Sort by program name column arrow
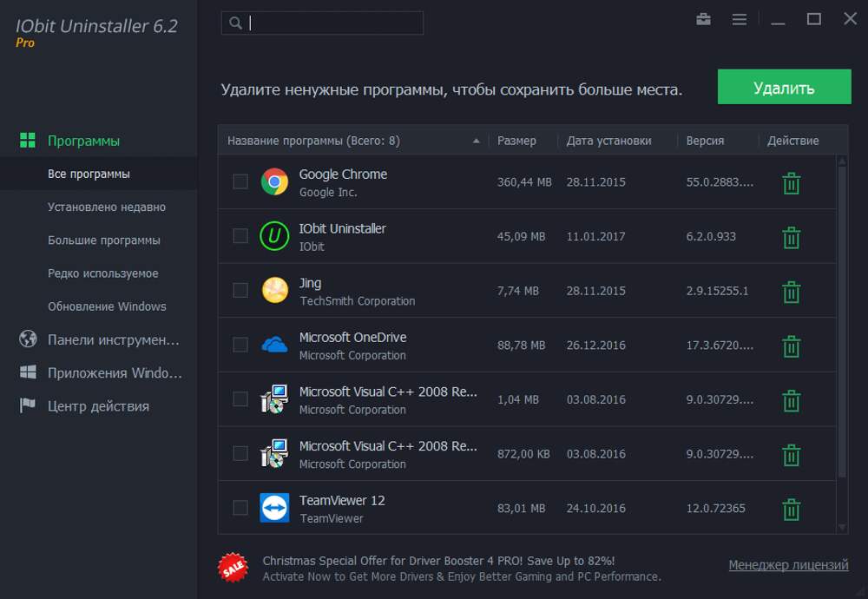The width and height of the screenshot is (868, 599). (476, 141)
